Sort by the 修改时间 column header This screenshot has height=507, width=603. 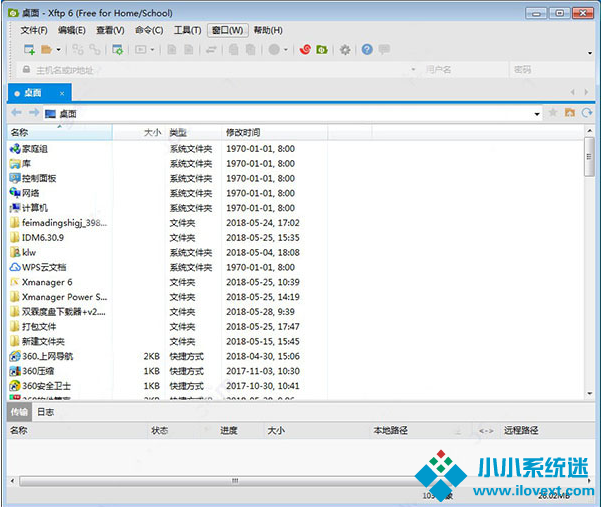pyautogui.click(x=275, y=133)
